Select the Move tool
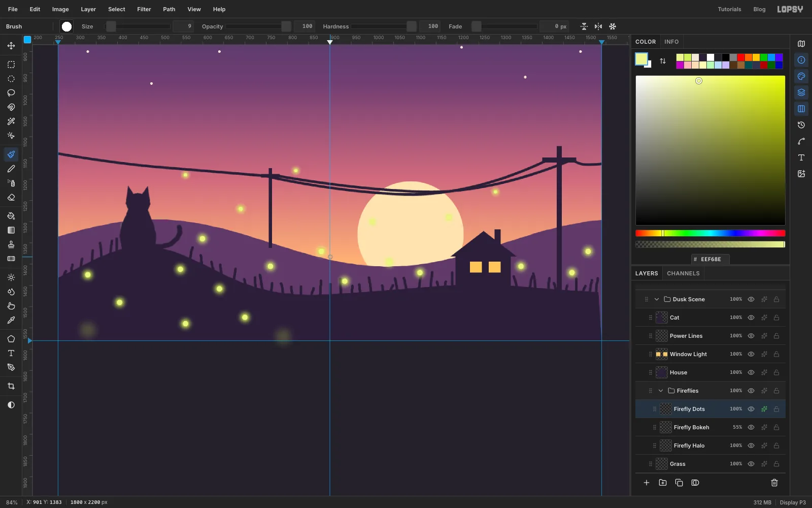The image size is (812, 508). [x=11, y=46]
